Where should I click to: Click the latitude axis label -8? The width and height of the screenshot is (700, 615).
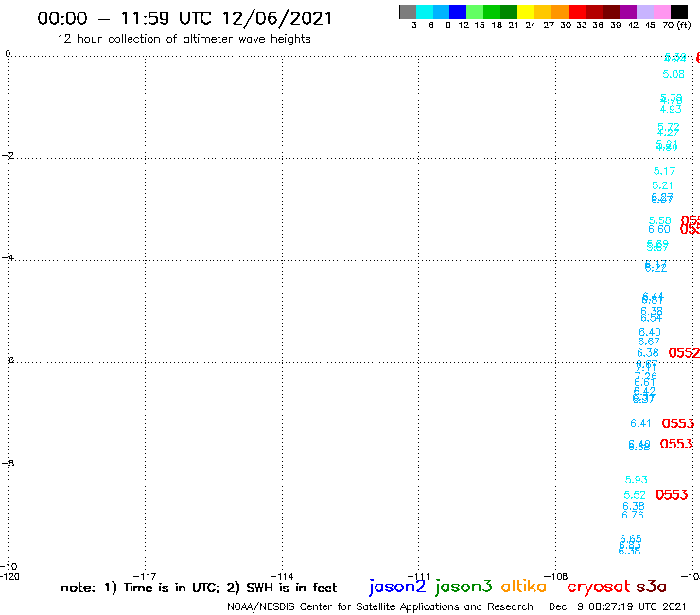8,464
